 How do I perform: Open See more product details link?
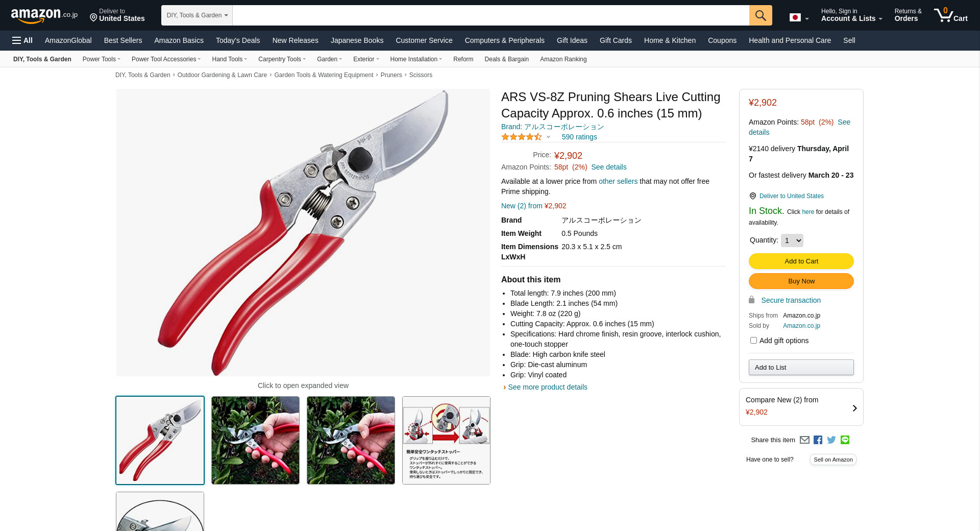[547, 387]
